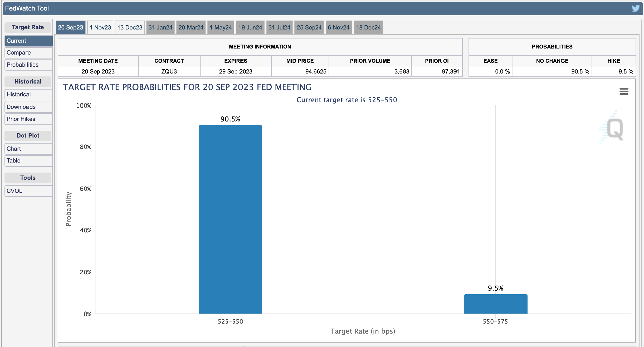Click the MID PRICE column header
This screenshot has width=644, height=347.
coord(300,61)
